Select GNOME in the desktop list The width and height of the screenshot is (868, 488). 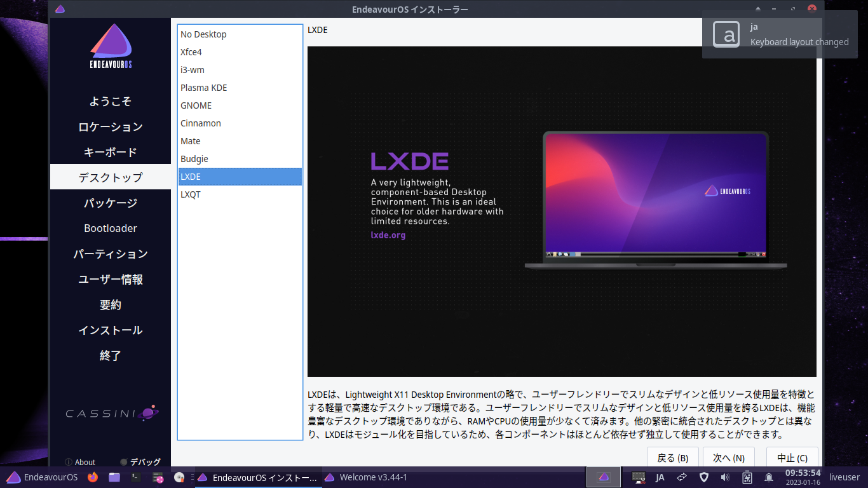pyautogui.click(x=240, y=105)
